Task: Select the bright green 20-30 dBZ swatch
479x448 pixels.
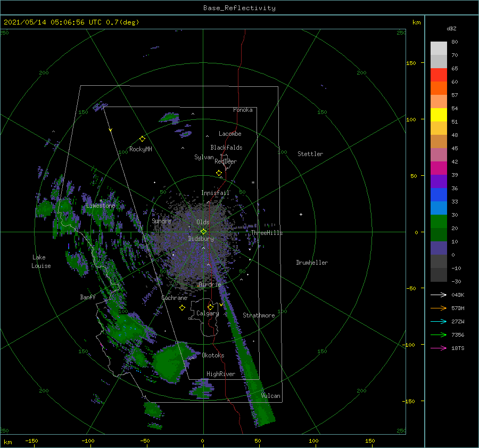Action: click(439, 221)
